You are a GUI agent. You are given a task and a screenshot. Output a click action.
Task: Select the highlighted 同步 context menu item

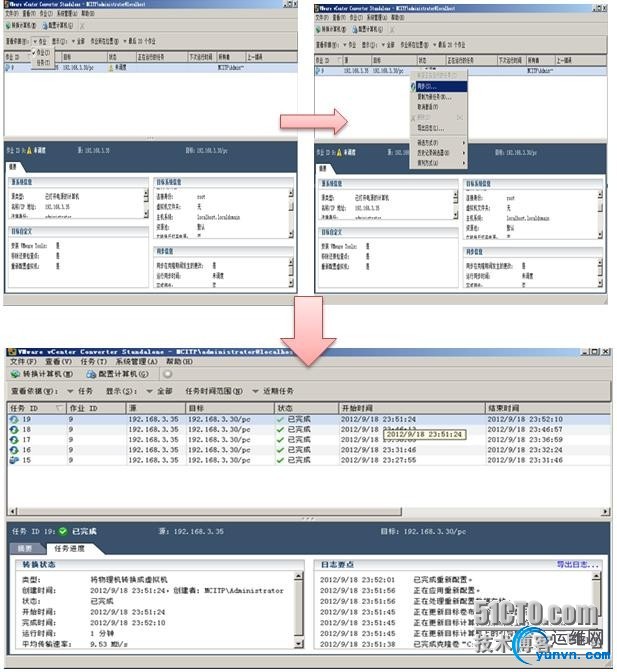pyautogui.click(x=439, y=87)
